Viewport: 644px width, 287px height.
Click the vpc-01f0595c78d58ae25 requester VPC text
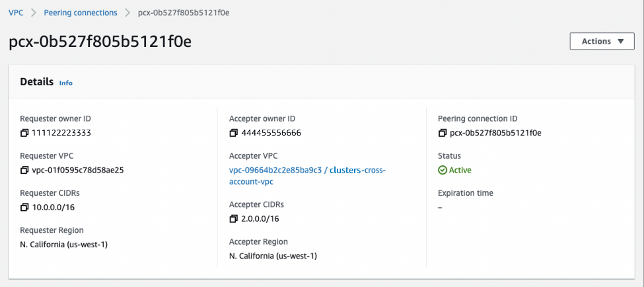click(x=78, y=170)
